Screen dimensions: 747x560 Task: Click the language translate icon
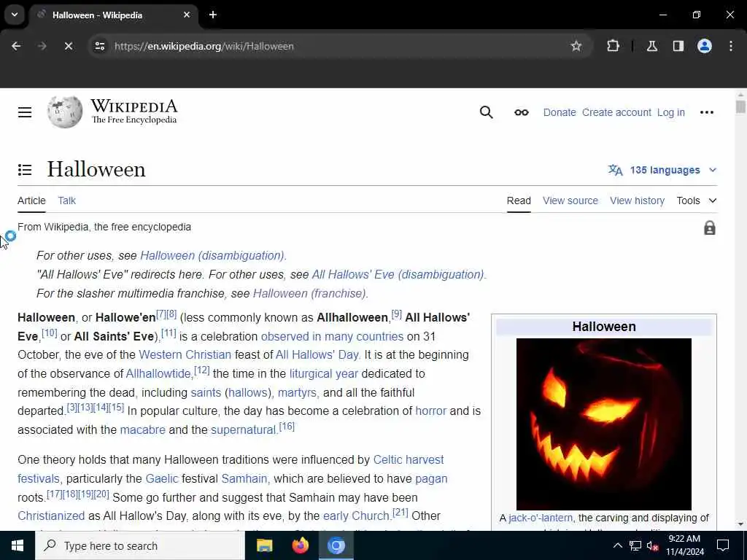615,170
